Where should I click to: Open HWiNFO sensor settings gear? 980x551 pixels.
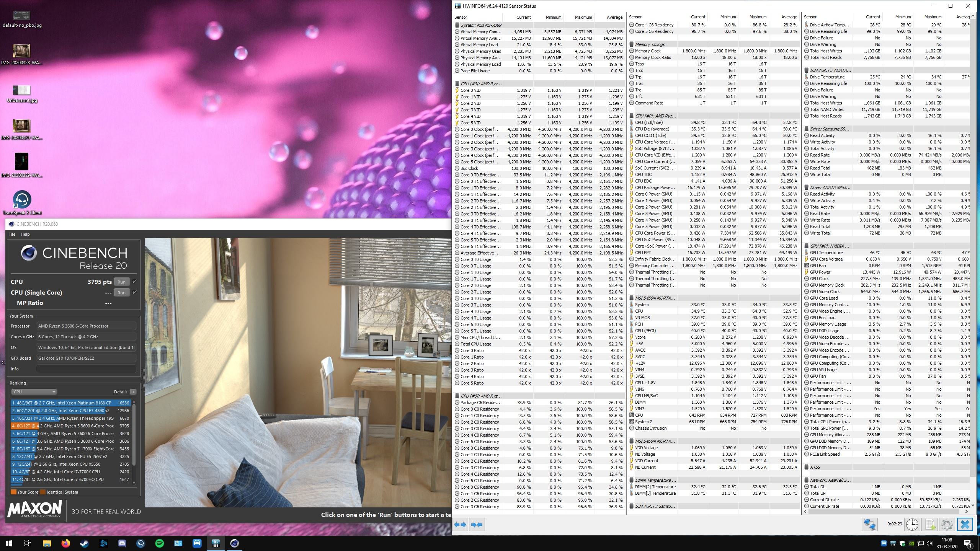click(x=947, y=524)
